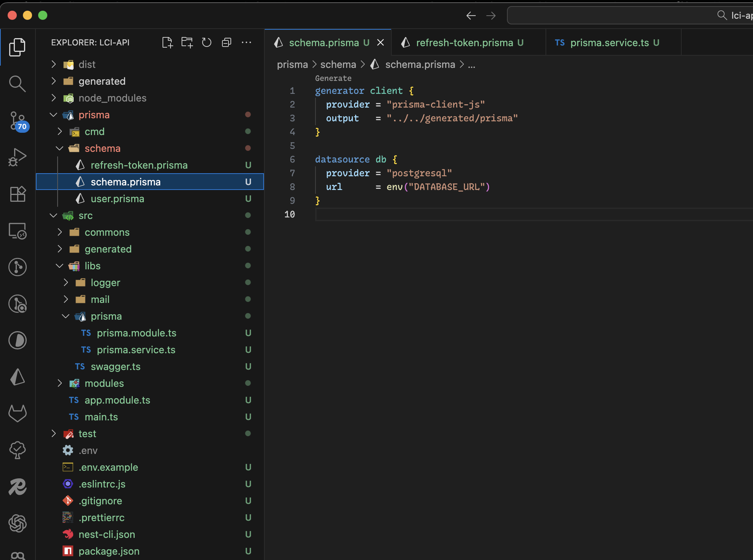Screen dimensions: 753x560
Task: Open the Prisma icon in activity bar
Action: point(18,377)
